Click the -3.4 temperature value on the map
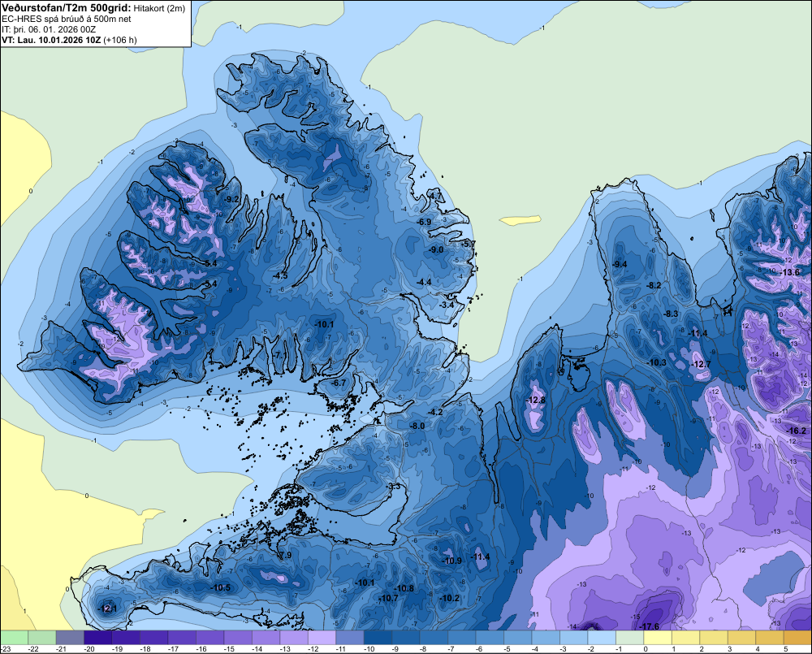The height and width of the screenshot is (654, 812). click(447, 305)
